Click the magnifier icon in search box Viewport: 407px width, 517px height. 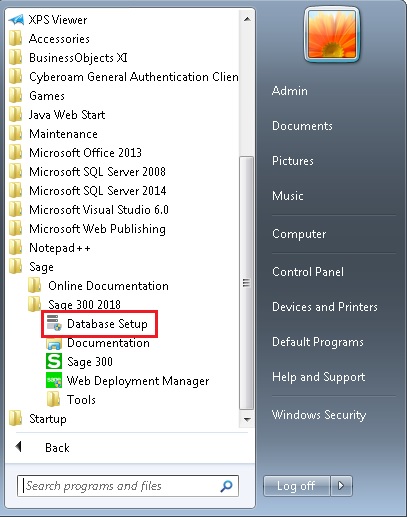227,486
